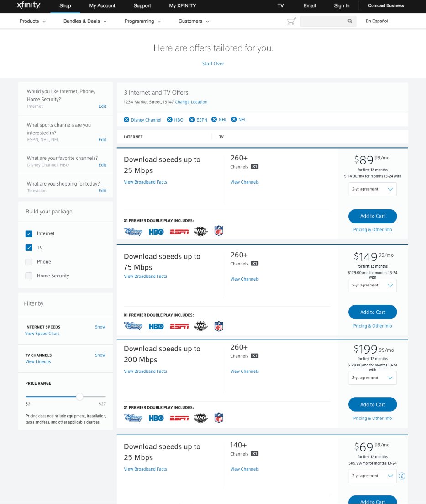This screenshot has height=504, width=426.
Task: Enable the Home Security checkbox
Action: point(29,276)
